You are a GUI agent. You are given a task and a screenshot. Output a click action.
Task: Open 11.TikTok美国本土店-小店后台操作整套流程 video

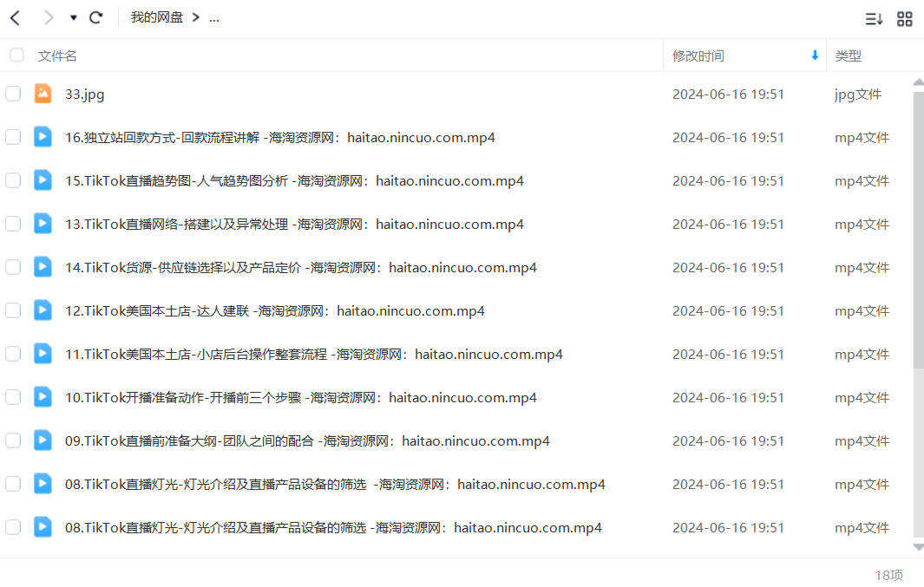[x=313, y=355]
